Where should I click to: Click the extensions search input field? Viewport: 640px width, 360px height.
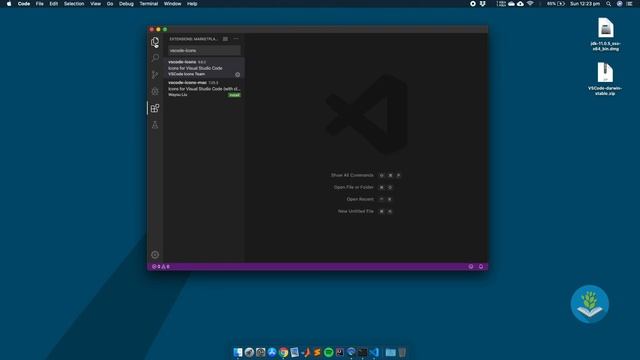[204, 51]
